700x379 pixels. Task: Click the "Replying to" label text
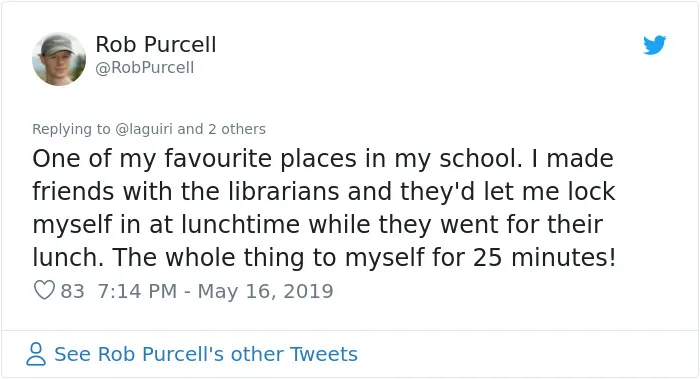pyautogui.click(x=71, y=129)
